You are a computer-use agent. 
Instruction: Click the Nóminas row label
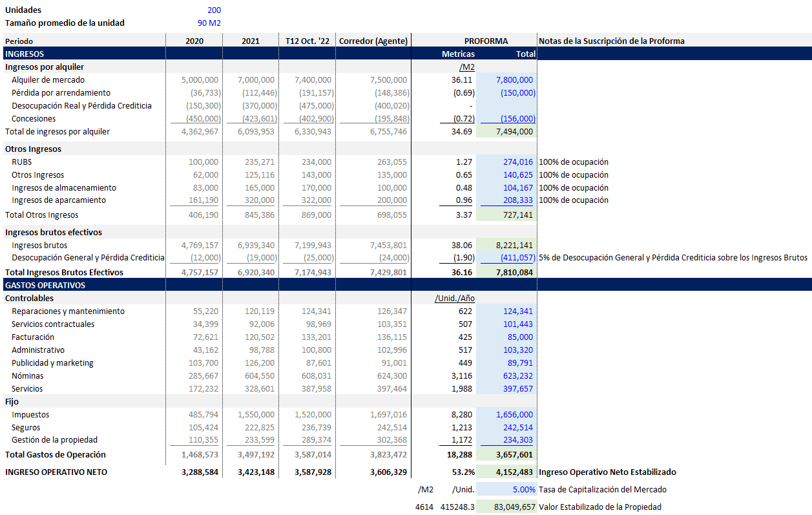27,376
